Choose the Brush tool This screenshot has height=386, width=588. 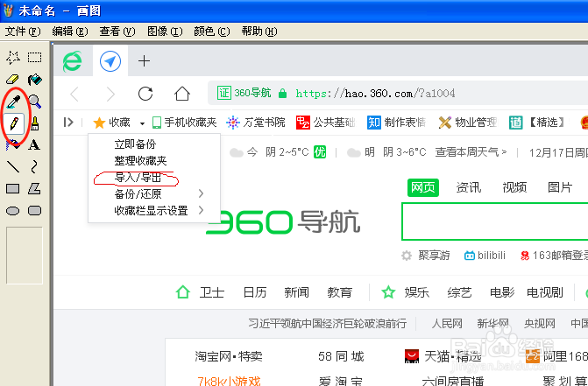[x=34, y=123]
